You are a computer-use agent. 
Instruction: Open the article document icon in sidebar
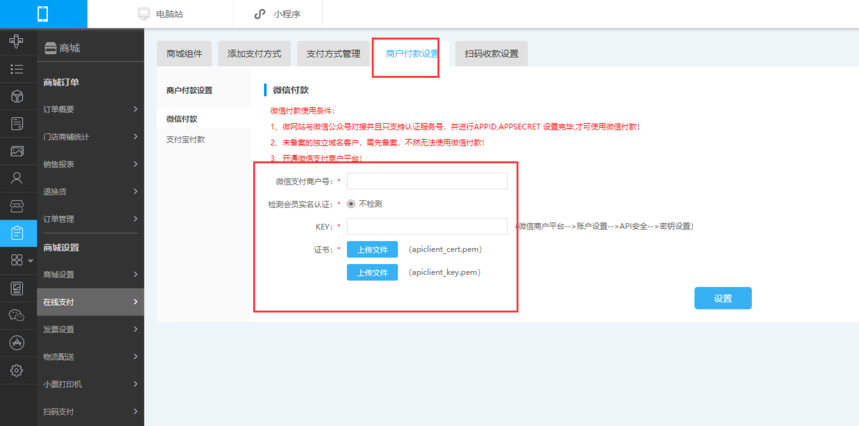point(17,124)
